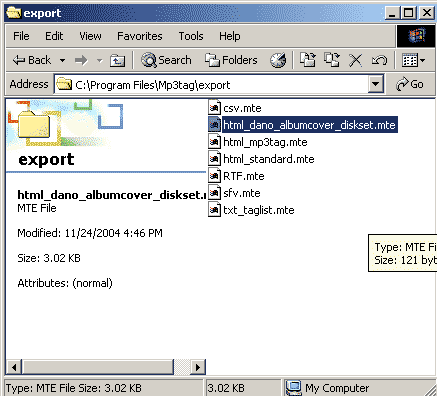Click the Undo toolbar icon

tap(379, 60)
